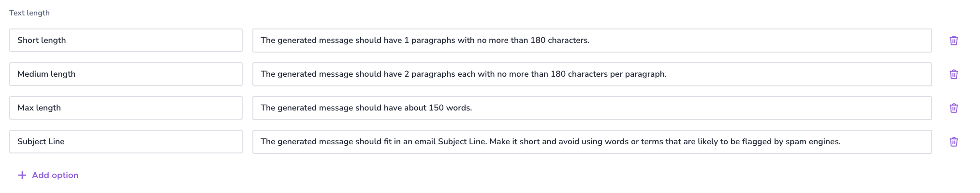Click the Text length section label

pos(29,13)
